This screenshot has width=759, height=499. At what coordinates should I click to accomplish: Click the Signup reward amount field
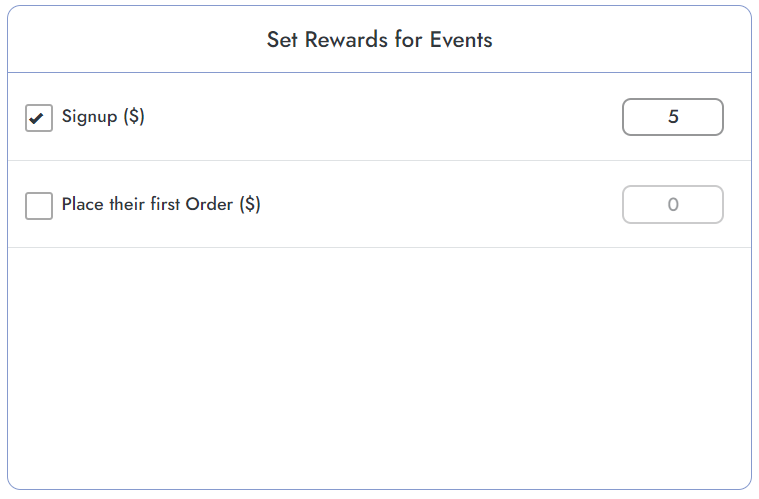(x=672, y=117)
